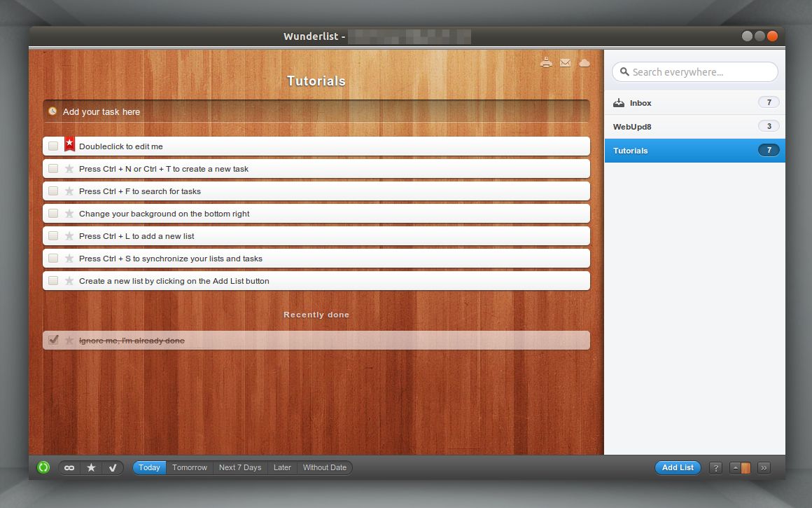This screenshot has width=812, height=508.
Task: Select the Tomorrow filter
Action: (x=190, y=467)
